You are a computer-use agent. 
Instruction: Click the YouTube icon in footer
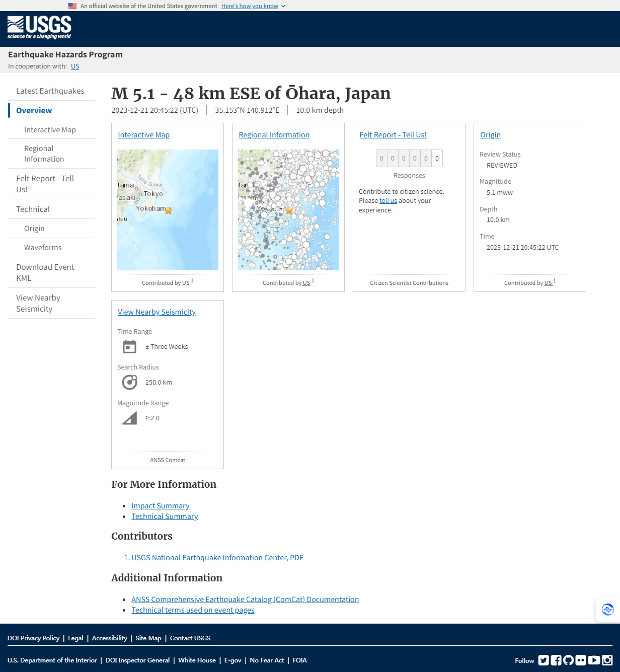(x=594, y=660)
